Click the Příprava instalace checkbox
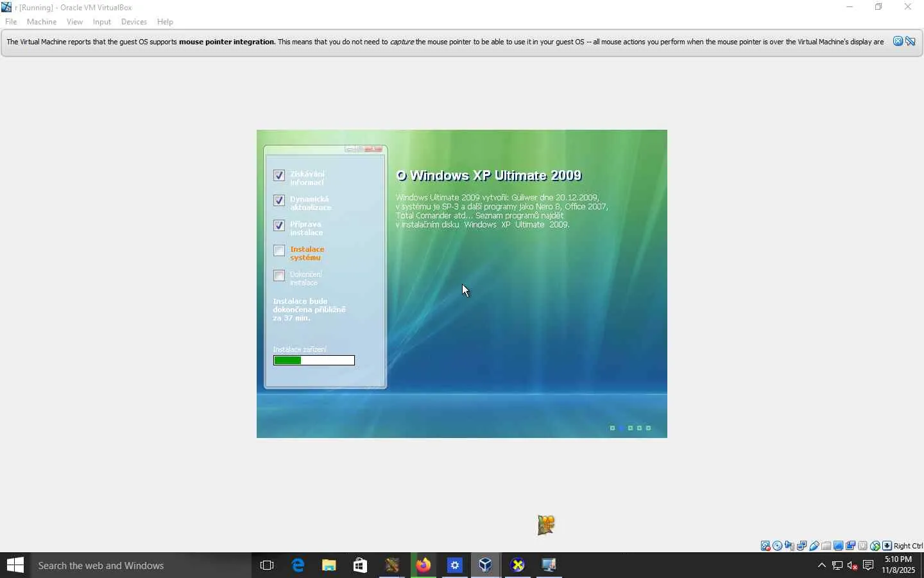This screenshot has width=924, height=578. 279,225
